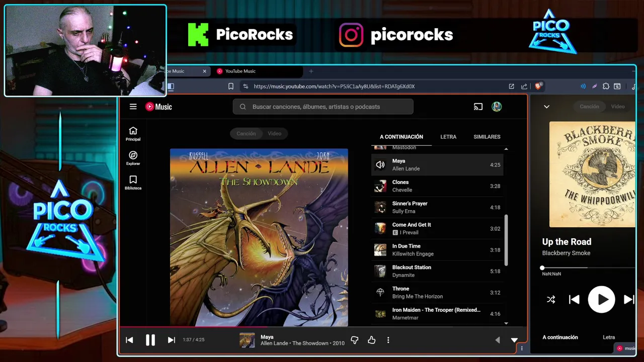Click the speaker icon on Maya row

tap(380, 165)
